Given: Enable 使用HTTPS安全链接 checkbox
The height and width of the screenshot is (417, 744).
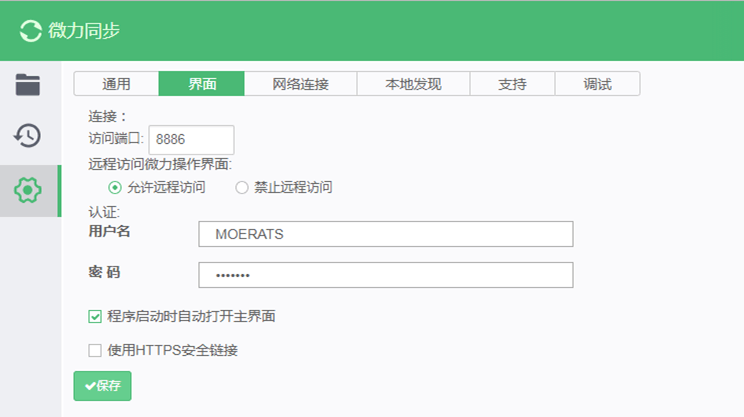Looking at the screenshot, I should pos(95,351).
